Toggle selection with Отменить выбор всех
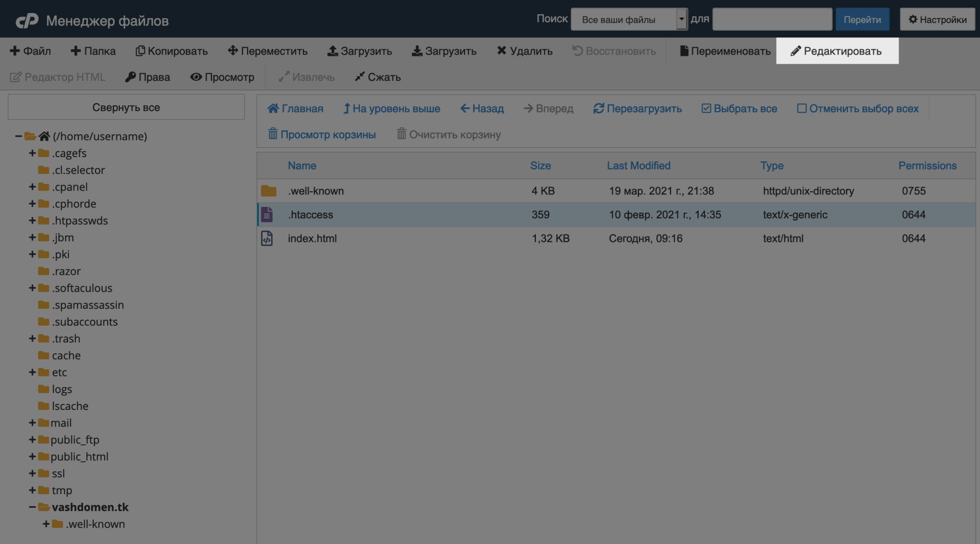 [858, 108]
